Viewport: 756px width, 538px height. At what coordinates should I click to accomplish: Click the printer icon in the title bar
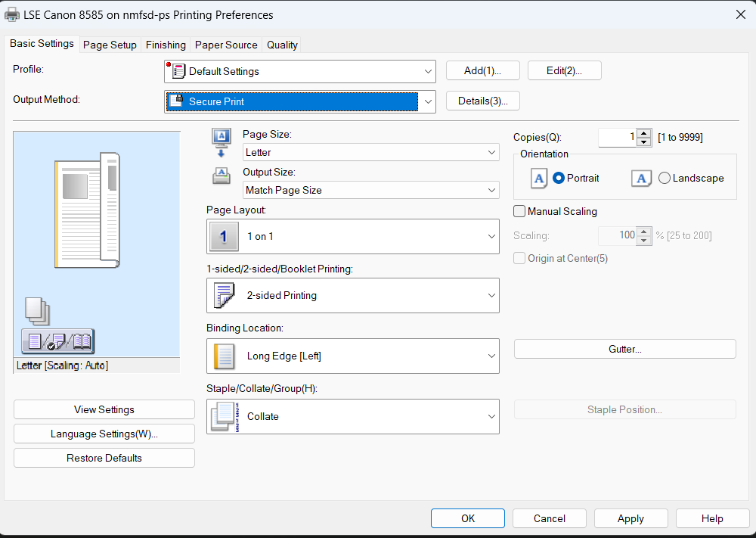11,14
